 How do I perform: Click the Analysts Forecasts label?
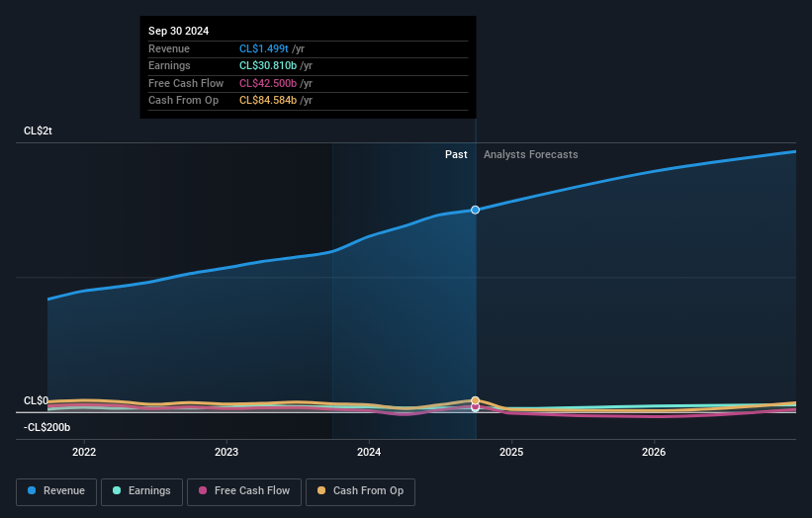coord(531,154)
